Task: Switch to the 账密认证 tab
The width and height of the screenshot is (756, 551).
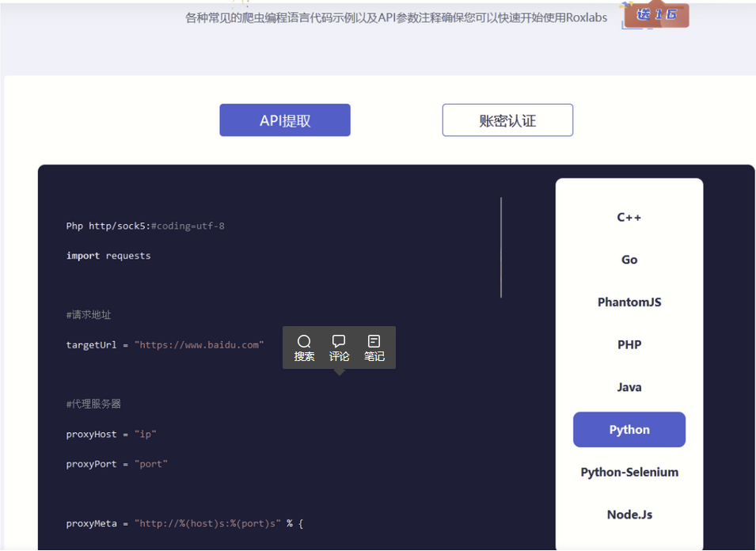Action: pos(507,120)
